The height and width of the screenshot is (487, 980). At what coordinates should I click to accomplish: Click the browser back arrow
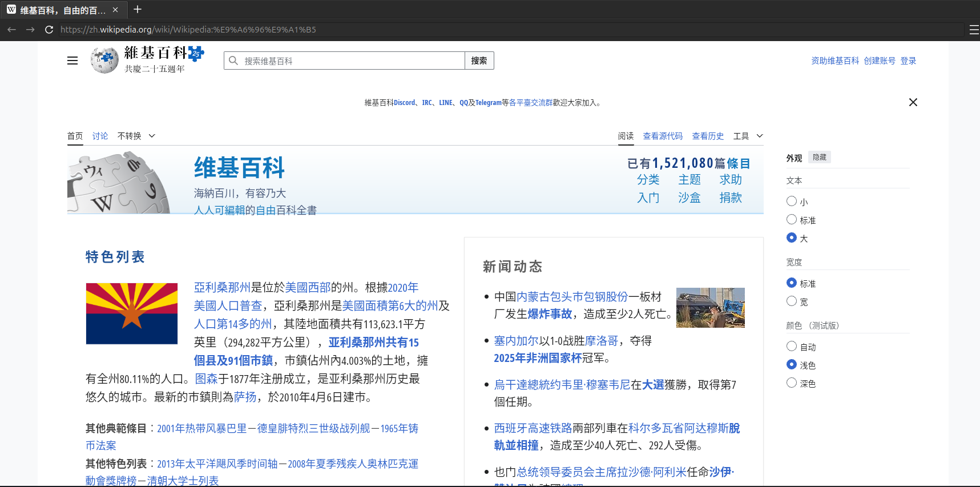pos(11,30)
